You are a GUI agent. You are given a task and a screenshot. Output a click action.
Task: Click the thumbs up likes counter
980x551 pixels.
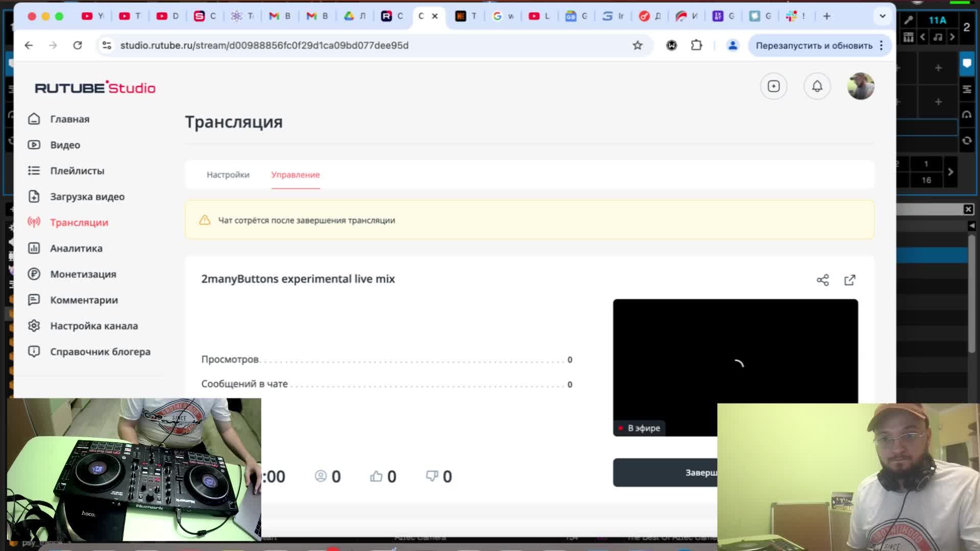383,477
